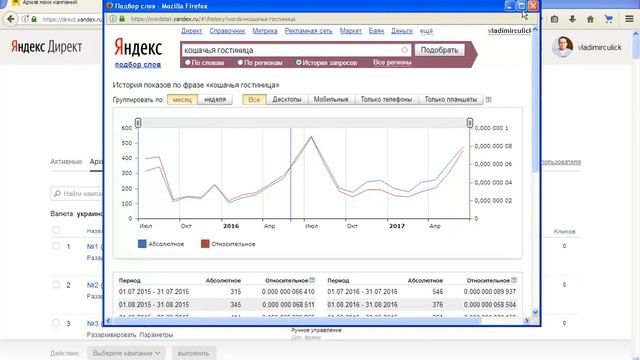Image resolution: width=640 pixels, height=360 pixels.
Task: Click the user avatar in Yandex Direct
Action: 562,47
